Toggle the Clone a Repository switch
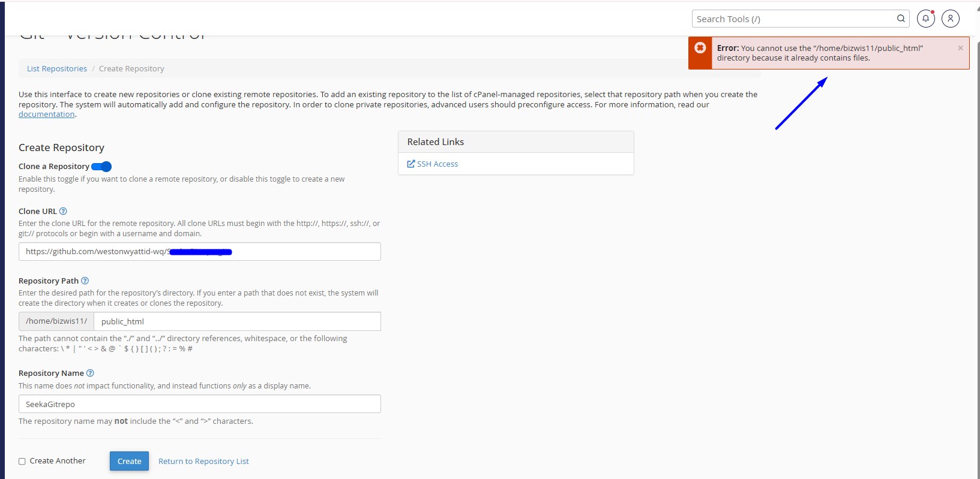Viewport: 980px width, 479px height. point(101,166)
